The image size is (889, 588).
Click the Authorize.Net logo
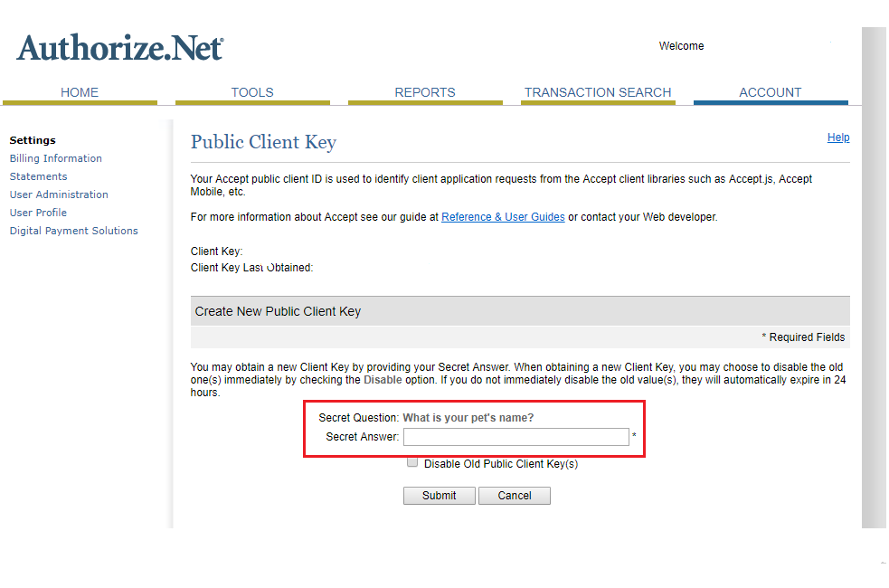point(118,47)
